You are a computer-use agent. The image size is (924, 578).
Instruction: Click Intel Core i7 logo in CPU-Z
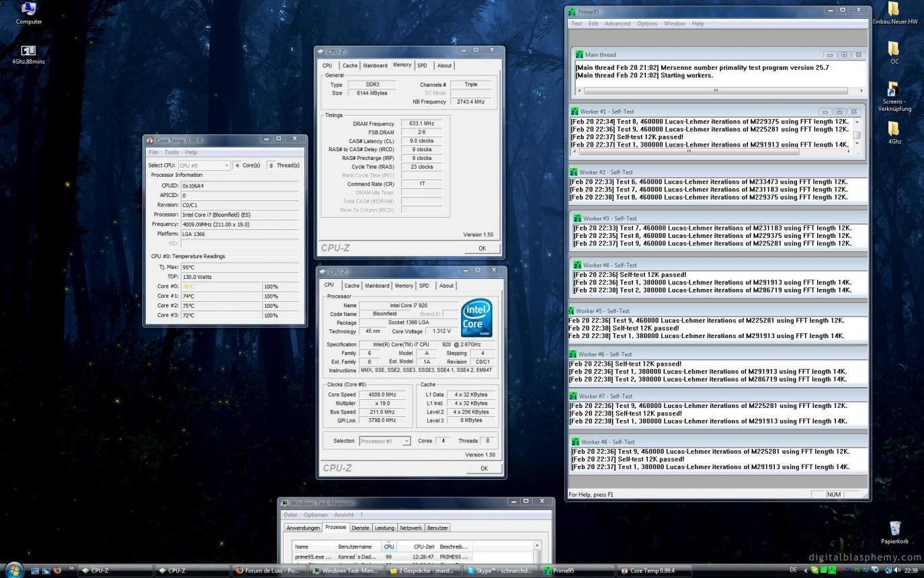click(476, 319)
